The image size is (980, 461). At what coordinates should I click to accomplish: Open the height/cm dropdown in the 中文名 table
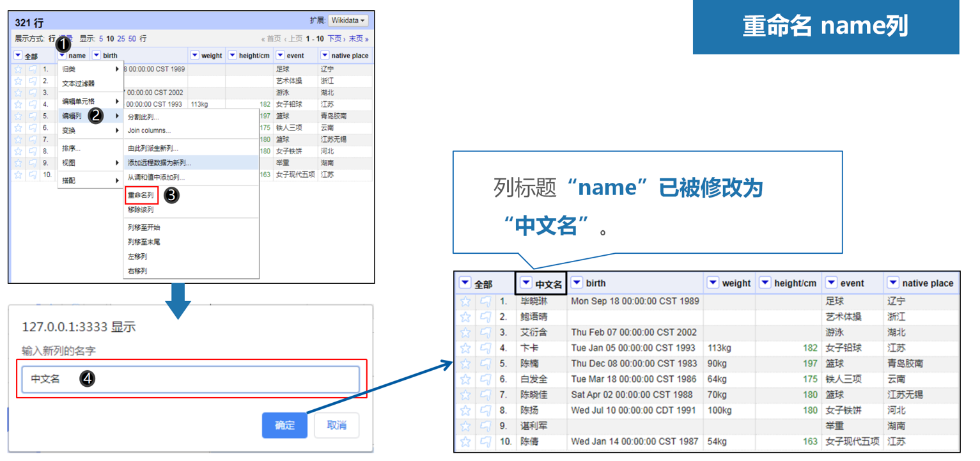click(765, 283)
